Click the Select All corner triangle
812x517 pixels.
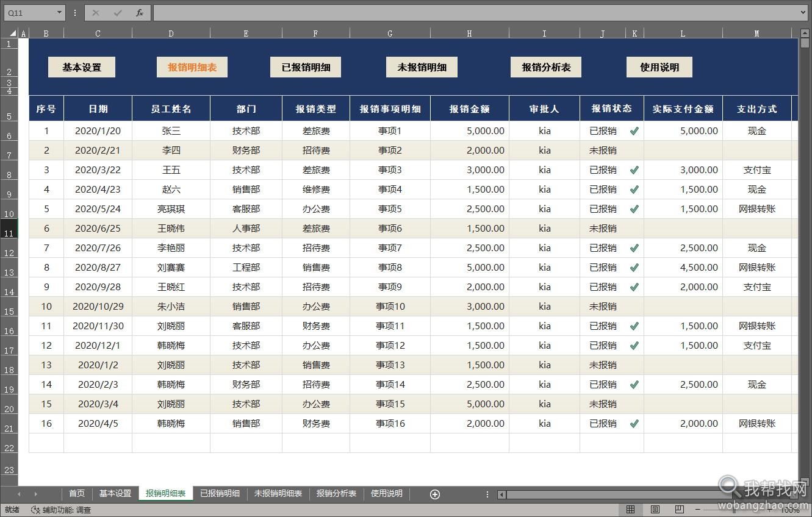(14, 33)
